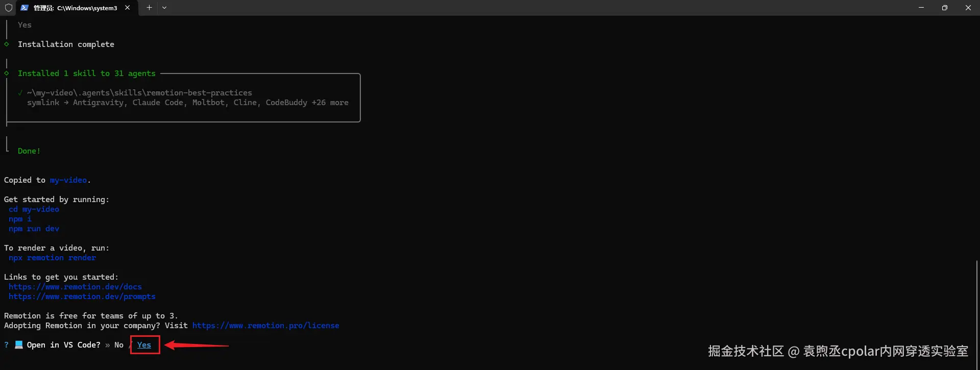Open a new terminal tab
This screenshot has width=980, height=370.
(x=149, y=8)
